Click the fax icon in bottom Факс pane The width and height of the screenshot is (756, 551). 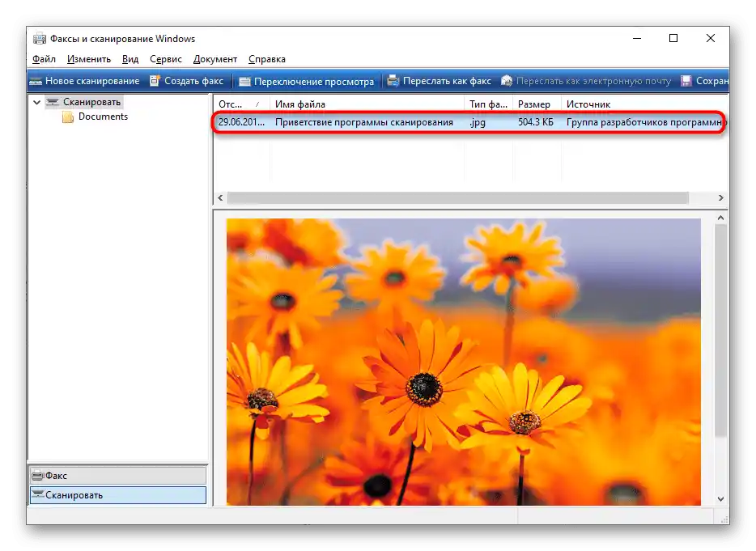tap(37, 476)
